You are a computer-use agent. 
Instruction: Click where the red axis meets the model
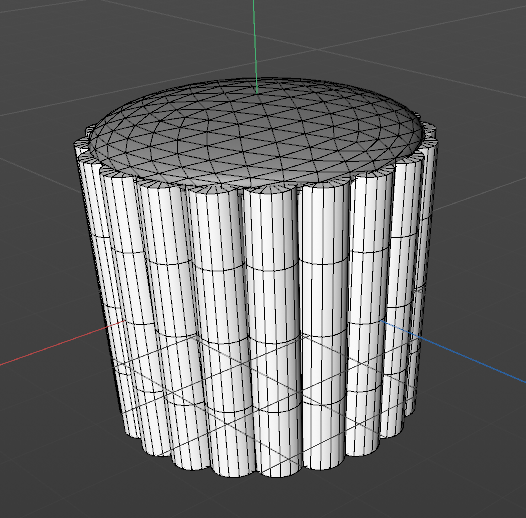tap(125, 321)
